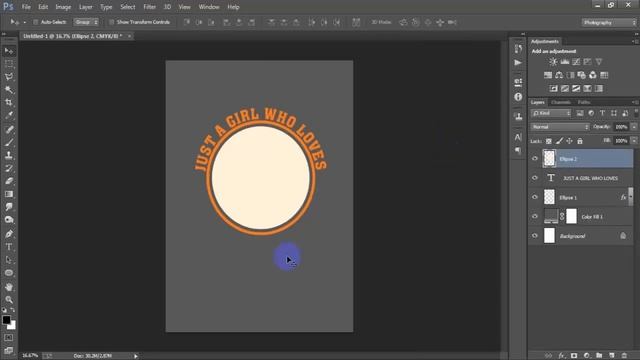This screenshot has height=360, width=640.
Task: Select the Hand tool
Action: (9, 287)
